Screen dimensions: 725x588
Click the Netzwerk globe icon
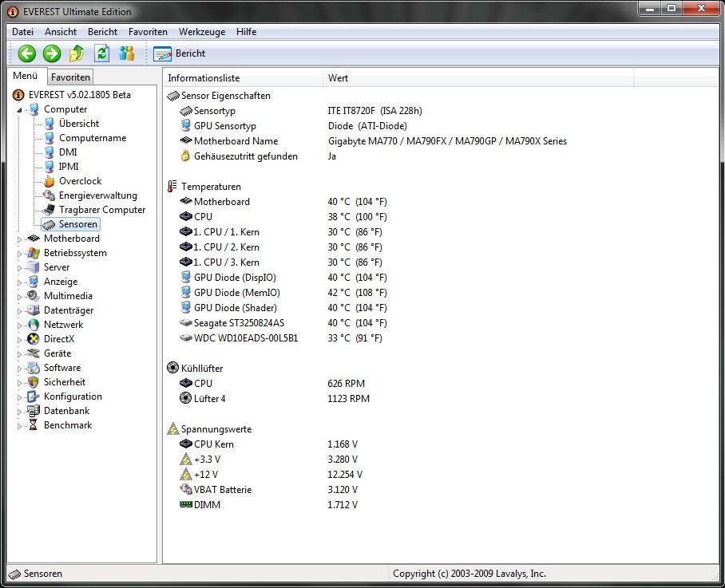tap(34, 325)
